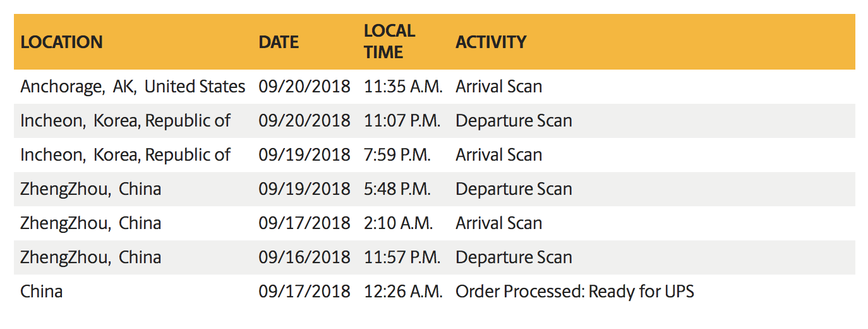This screenshot has height=329, width=868.
Task: Click Departure Scan activity at 11:57 P.M.
Action: click(x=514, y=258)
